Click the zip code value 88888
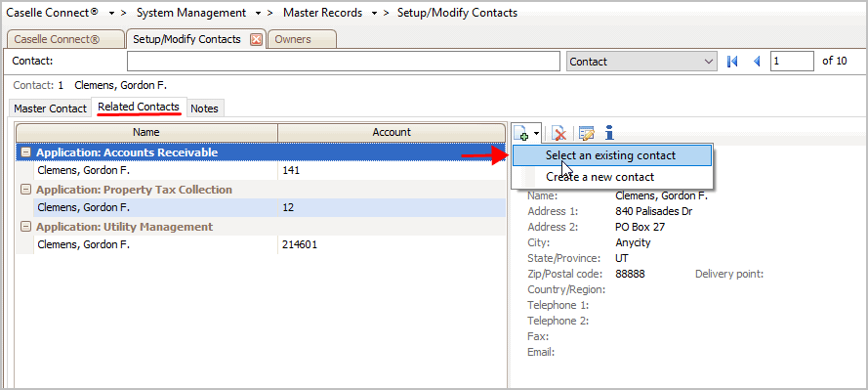This screenshot has height=390, width=868. (630, 274)
